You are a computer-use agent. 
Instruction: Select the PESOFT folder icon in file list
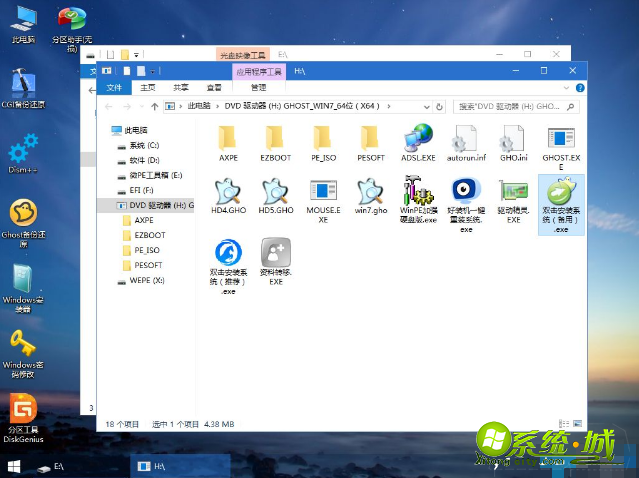tap(370, 143)
